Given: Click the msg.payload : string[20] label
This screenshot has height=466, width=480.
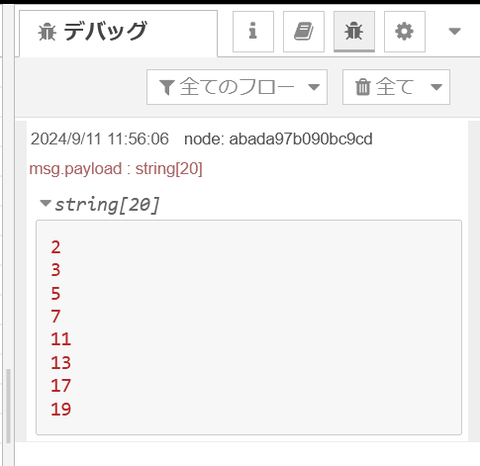Looking at the screenshot, I should (116, 169).
